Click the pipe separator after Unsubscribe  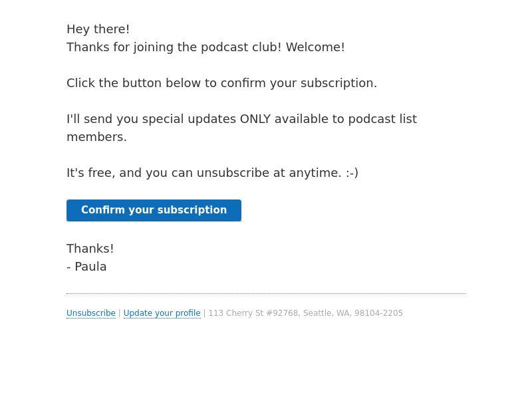120,313
